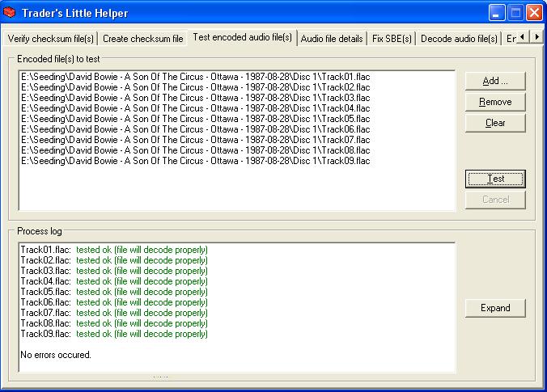
Task: Minimize the Trader's Little Helper window
Action: 496,13
